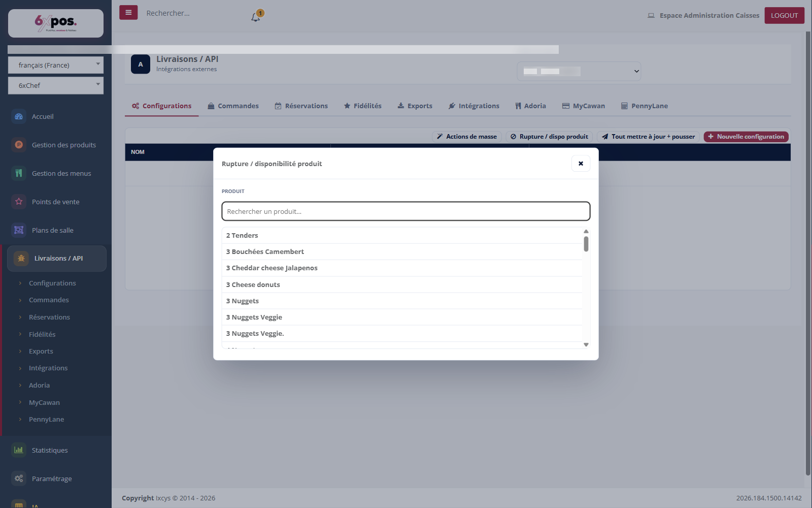Switch to the Réservations tab
The width and height of the screenshot is (812, 508).
301,106
